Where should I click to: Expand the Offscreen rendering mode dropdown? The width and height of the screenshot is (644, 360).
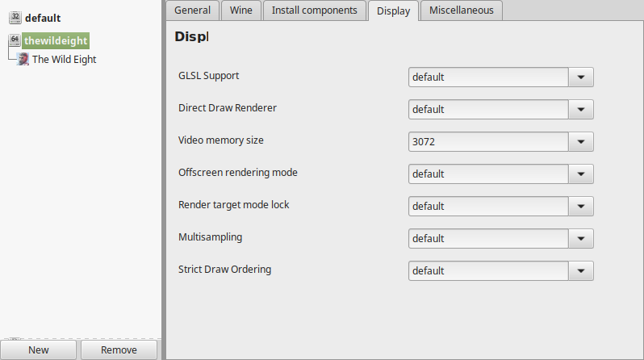(x=581, y=174)
